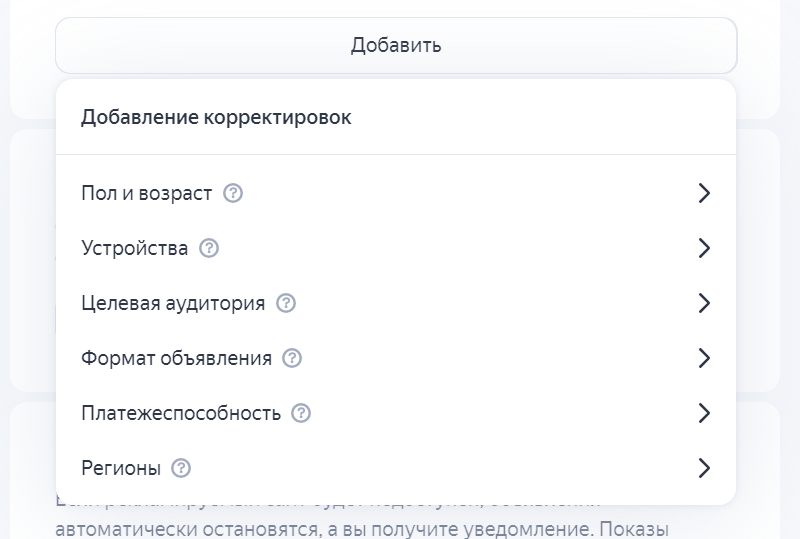Expand Устройства chevron arrow
The height and width of the screenshot is (539, 800).
(704, 248)
